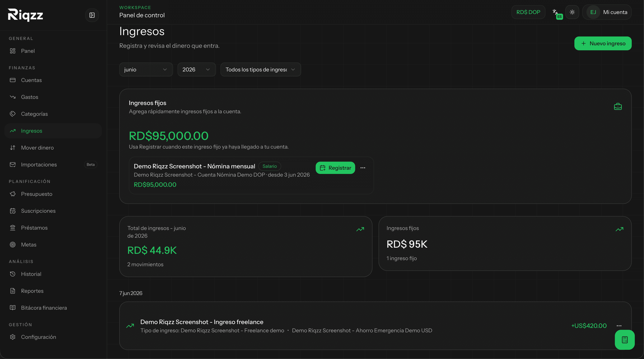
Task: Open Importaciones page
Action: (53, 165)
